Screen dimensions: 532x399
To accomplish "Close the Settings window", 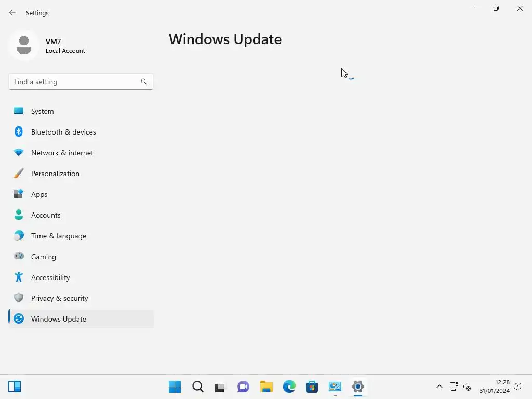I will pos(520,8).
